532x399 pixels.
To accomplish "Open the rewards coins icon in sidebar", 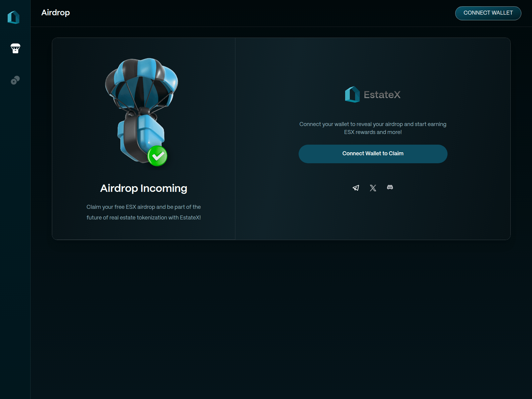I will pyautogui.click(x=15, y=80).
